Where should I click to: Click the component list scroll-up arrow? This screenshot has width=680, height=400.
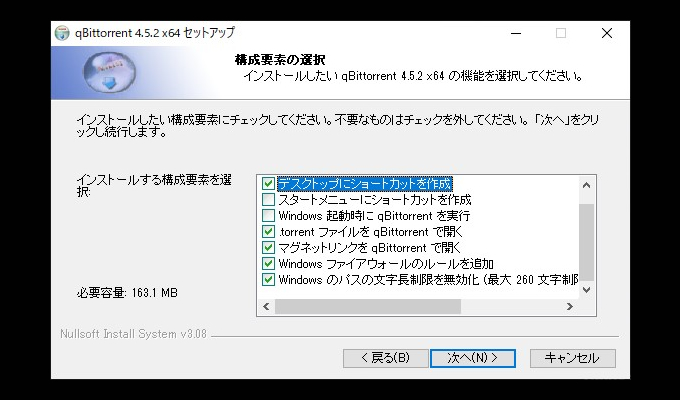(x=587, y=185)
